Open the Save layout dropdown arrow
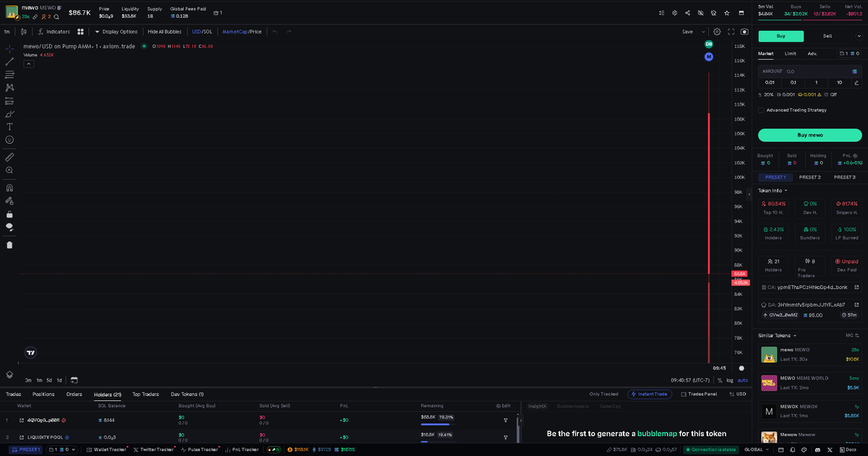Screen dimensions: 868x456 (705, 32)
